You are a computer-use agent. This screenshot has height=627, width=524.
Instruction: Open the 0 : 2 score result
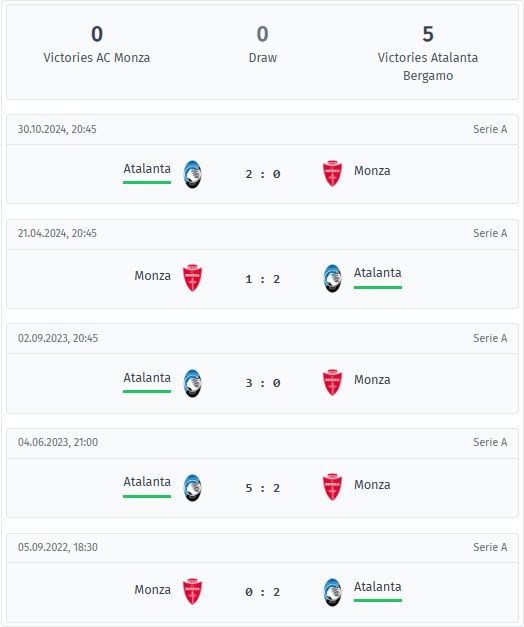[x=262, y=592]
